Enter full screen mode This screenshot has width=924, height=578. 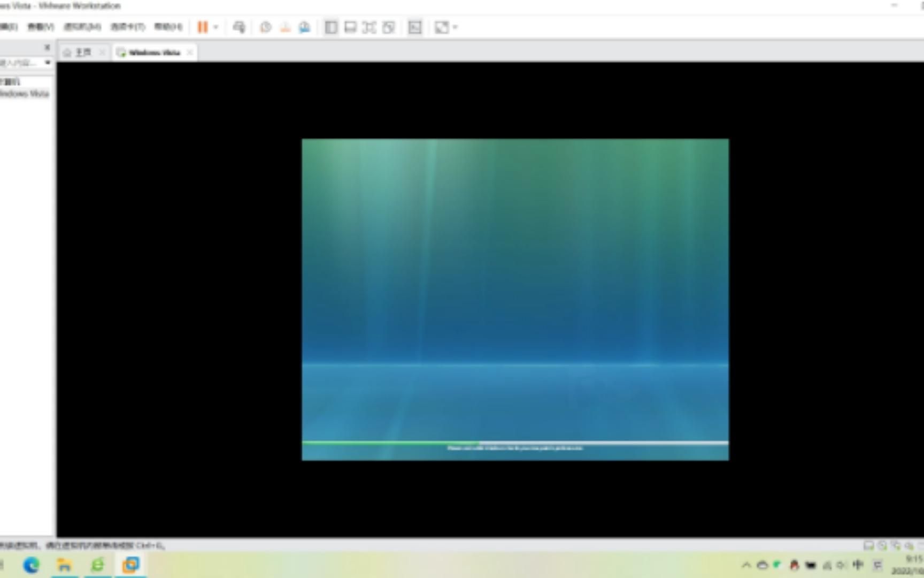point(369,27)
